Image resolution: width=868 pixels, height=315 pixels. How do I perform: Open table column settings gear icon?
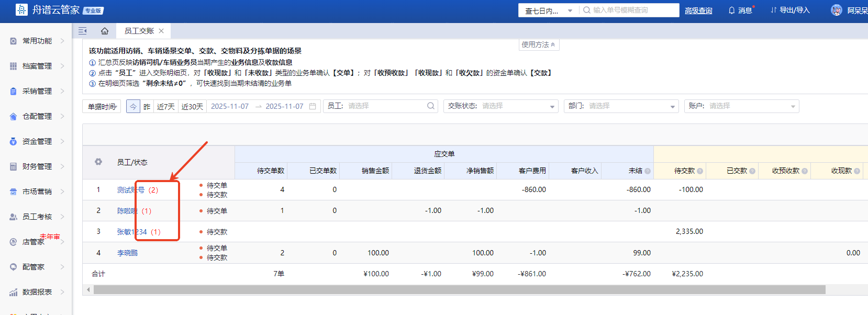point(98,162)
